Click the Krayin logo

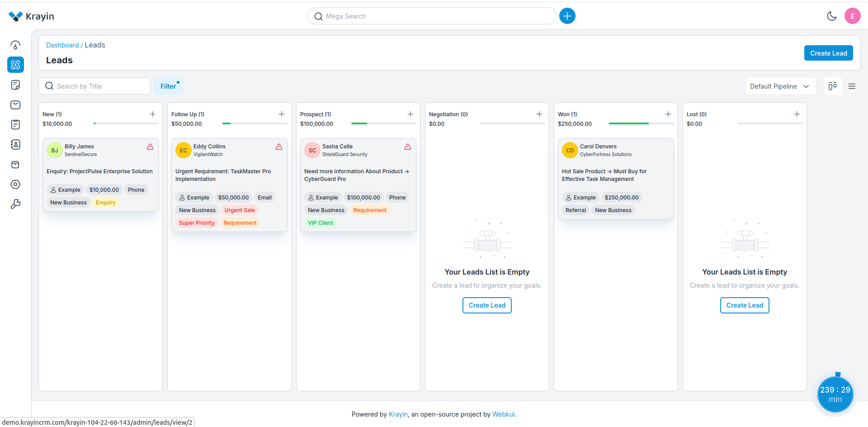[x=31, y=16]
